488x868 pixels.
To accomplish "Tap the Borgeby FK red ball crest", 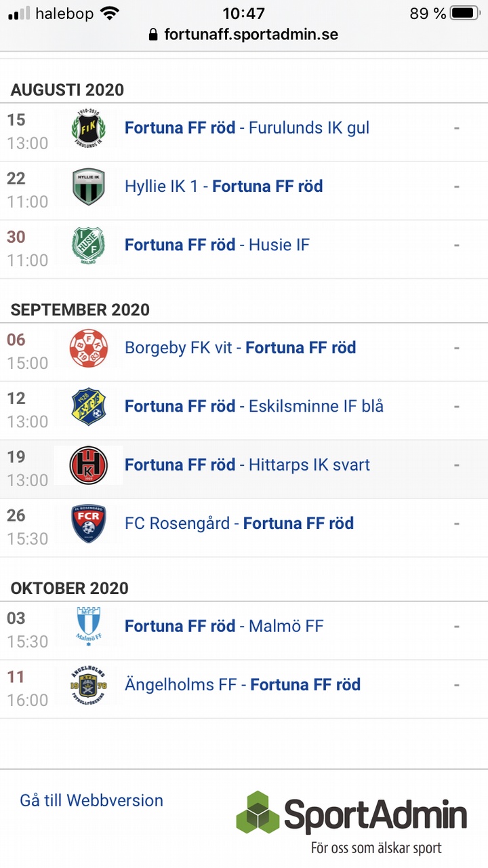I will click(x=89, y=349).
